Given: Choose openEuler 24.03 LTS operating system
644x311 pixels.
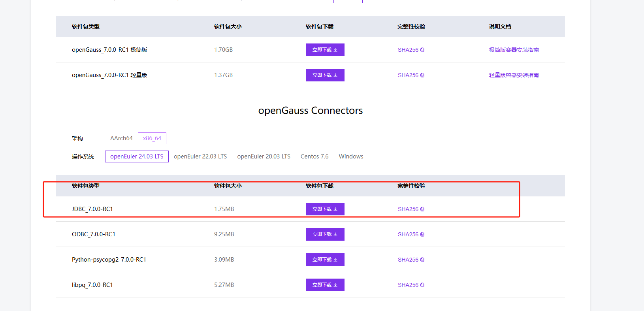Looking at the screenshot, I should point(137,156).
